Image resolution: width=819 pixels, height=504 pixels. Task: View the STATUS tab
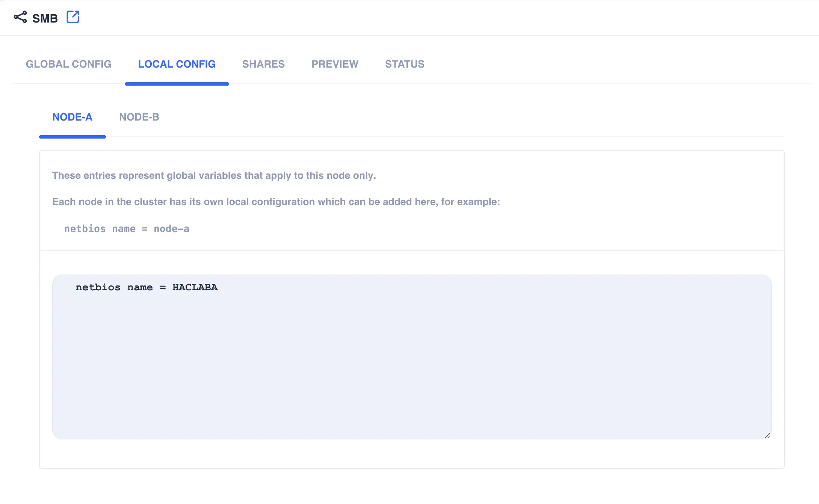point(404,64)
